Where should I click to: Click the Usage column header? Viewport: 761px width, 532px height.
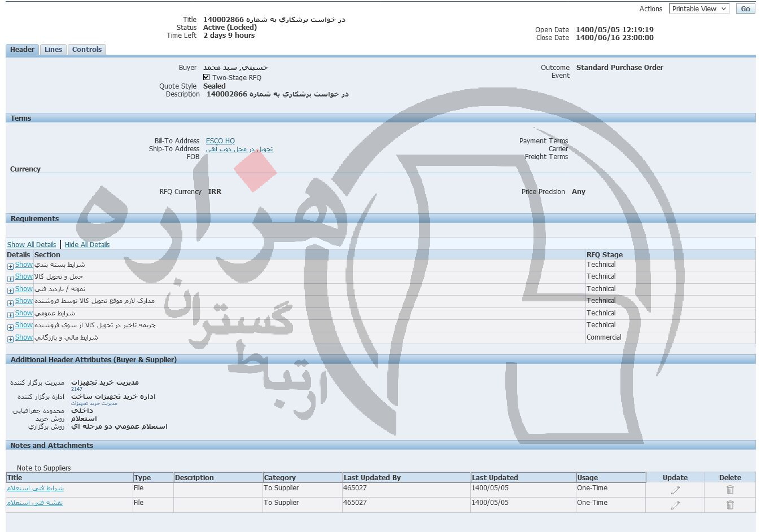tap(611, 478)
